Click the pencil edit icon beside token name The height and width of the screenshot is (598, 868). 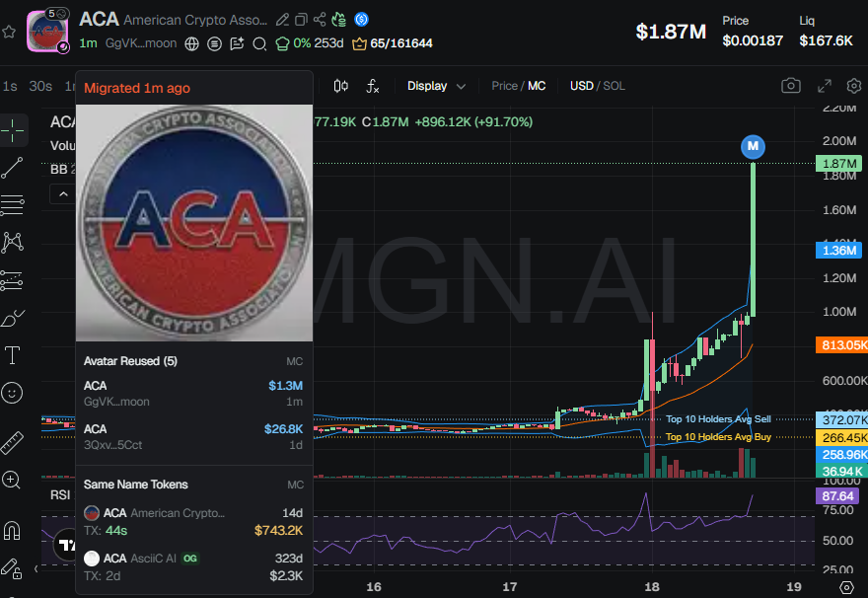tap(282, 20)
